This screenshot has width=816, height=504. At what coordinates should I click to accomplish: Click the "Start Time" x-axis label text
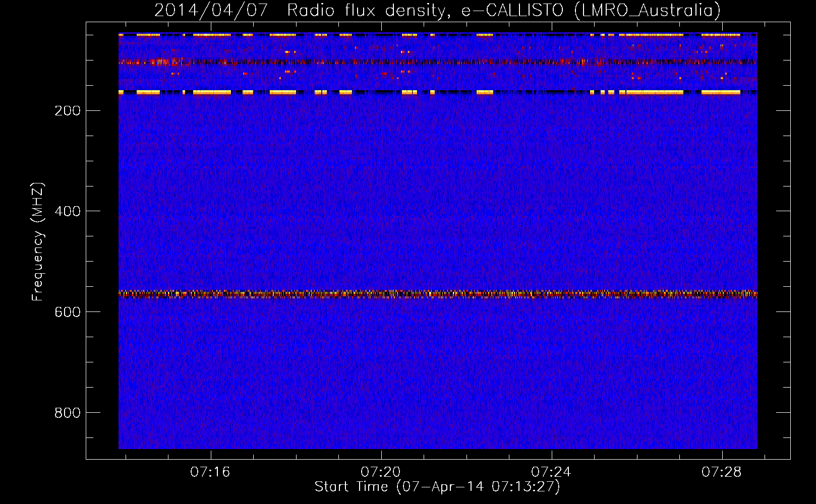click(351, 487)
